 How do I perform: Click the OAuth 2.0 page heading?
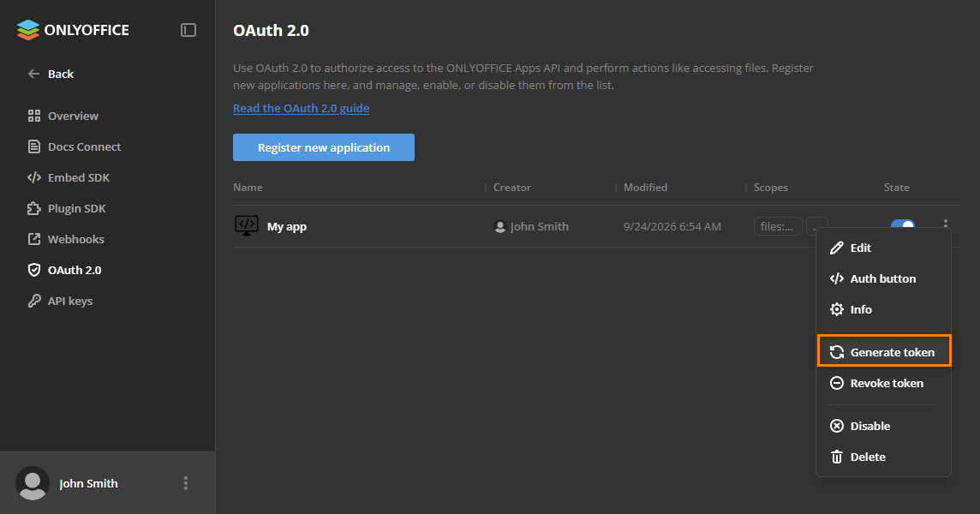coord(271,30)
